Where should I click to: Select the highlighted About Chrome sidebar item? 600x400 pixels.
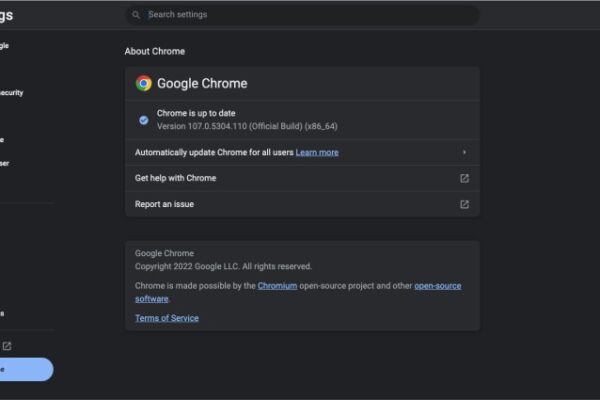25,369
